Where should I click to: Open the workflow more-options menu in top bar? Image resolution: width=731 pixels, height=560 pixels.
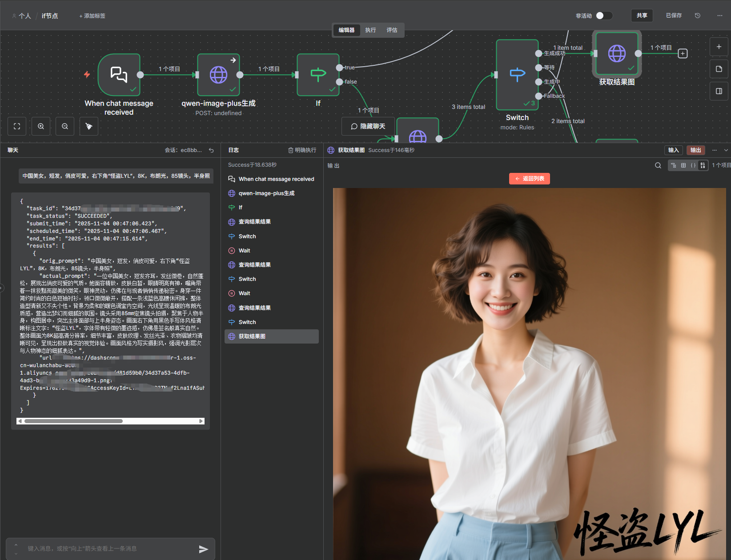pyautogui.click(x=720, y=16)
